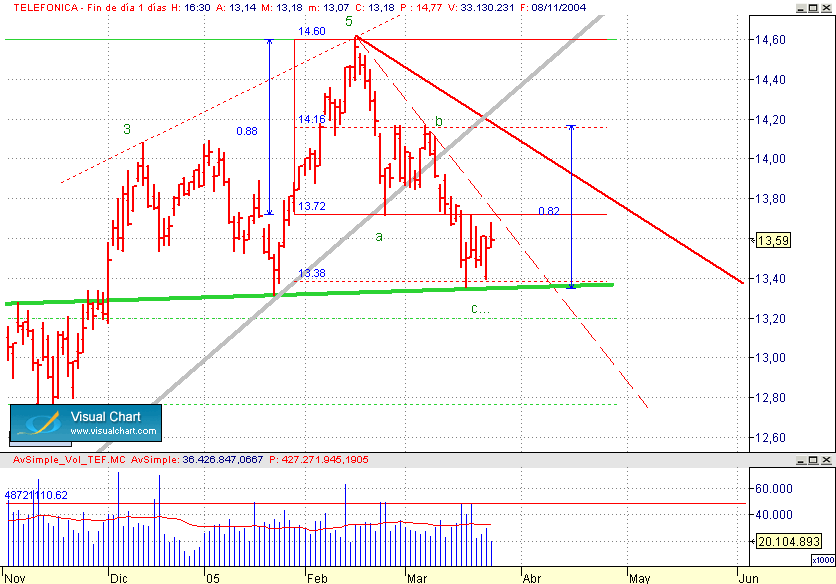Click the AvSimple_Vol_TEF.MC indicator title
The width and height of the screenshot is (836, 584).
(69, 460)
